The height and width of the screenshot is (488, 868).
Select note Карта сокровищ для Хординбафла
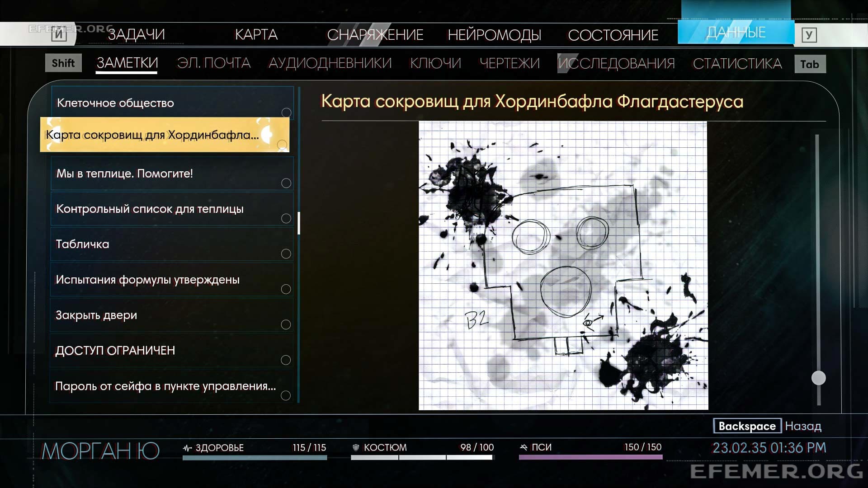click(x=165, y=135)
